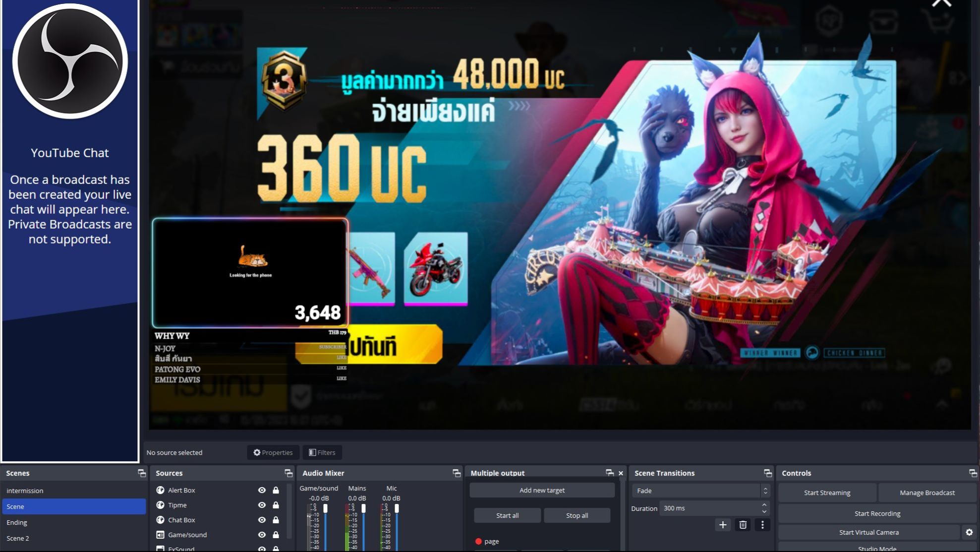Float the Scene Transitions dock

point(768,473)
